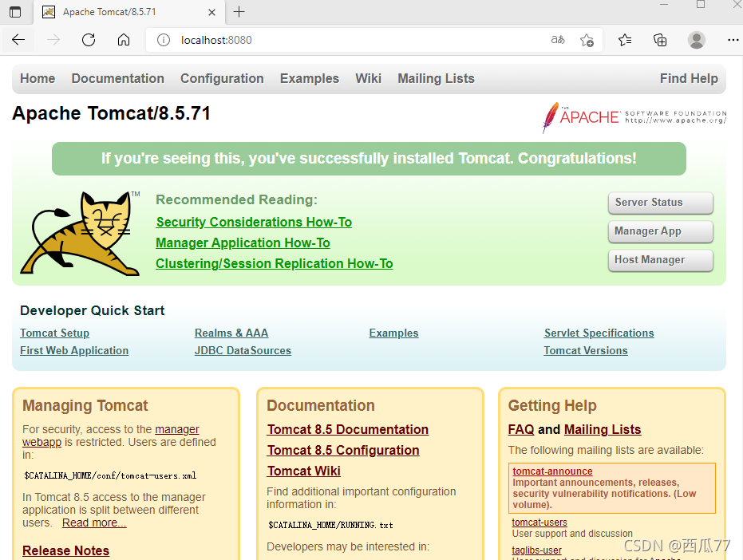This screenshot has width=743, height=560.
Task: Open the Release Notes link
Action: point(66,550)
